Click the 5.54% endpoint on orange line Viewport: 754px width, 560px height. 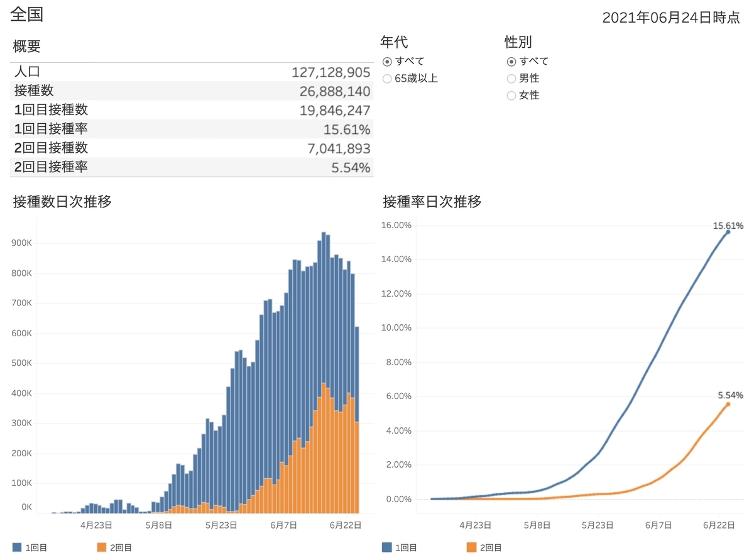(x=728, y=404)
